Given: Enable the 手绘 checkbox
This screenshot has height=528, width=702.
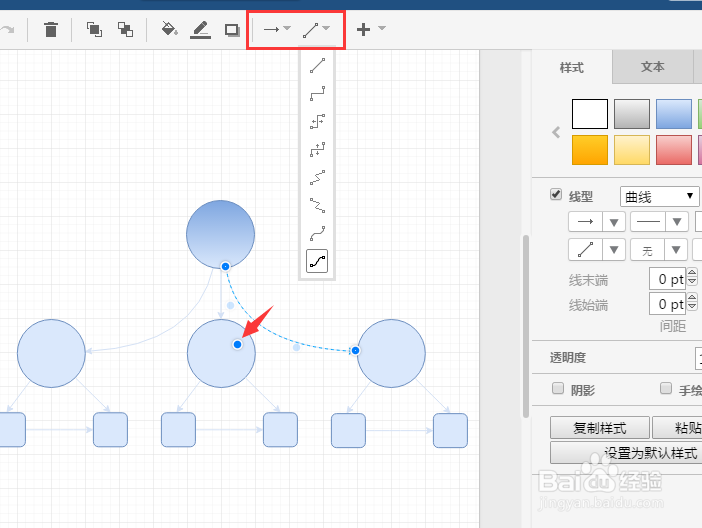Looking at the screenshot, I should [x=666, y=388].
